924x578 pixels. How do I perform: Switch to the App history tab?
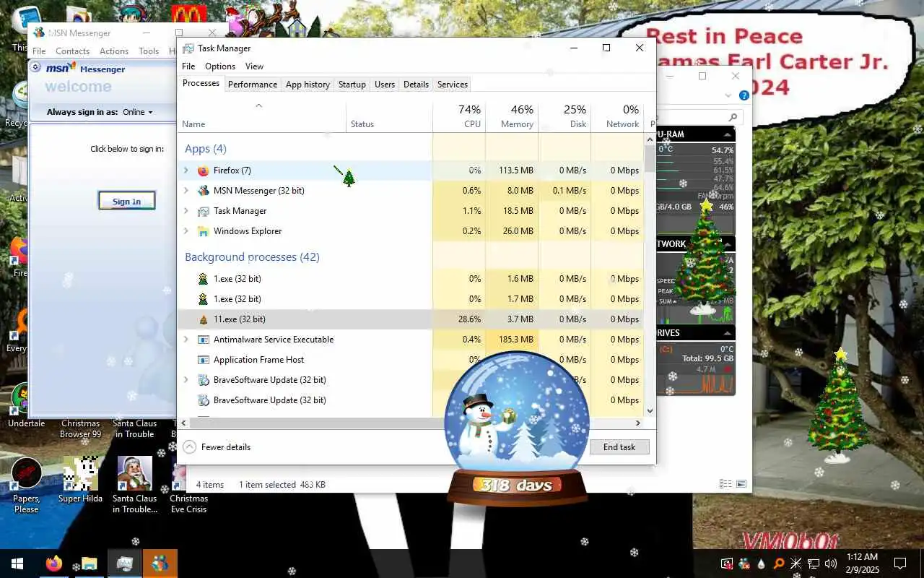(x=308, y=85)
